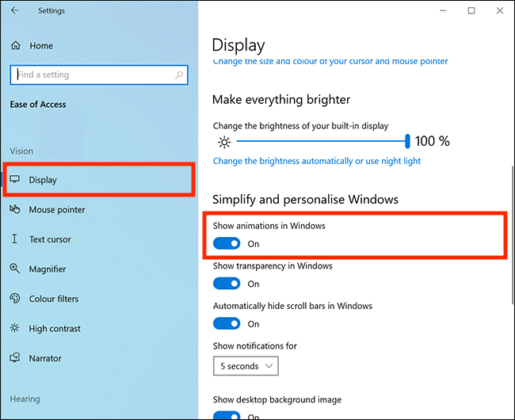Click the brightness slider track
This screenshot has width=515, height=420.
(321, 141)
